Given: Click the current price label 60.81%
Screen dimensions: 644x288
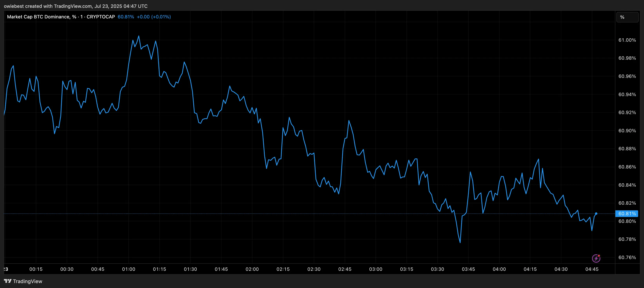Looking at the screenshot, I should click(x=627, y=214).
